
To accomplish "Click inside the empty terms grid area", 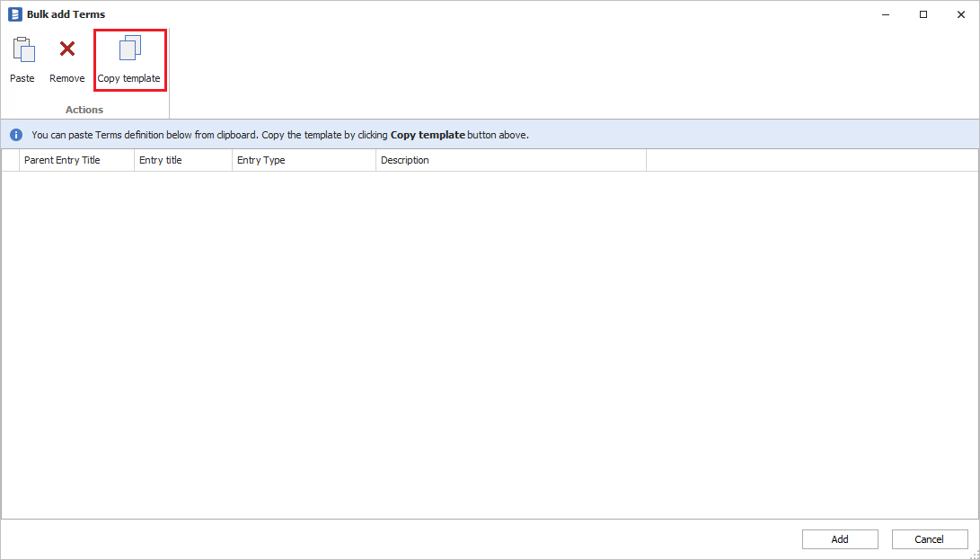I will [x=490, y=342].
